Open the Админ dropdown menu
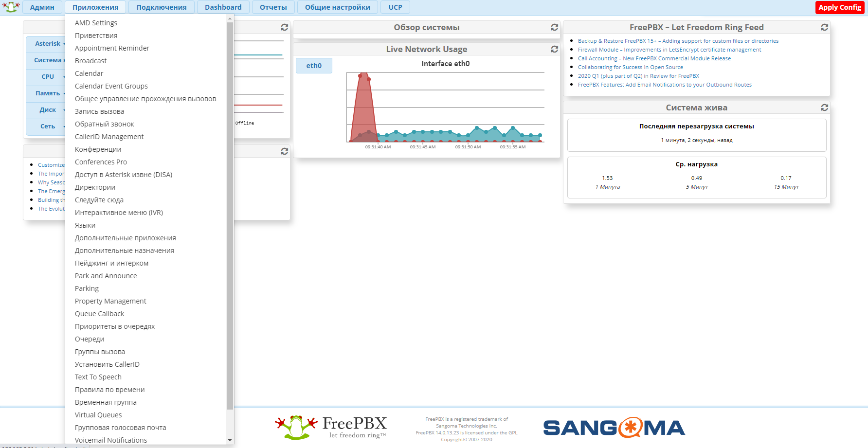The width and height of the screenshot is (868, 448). click(42, 7)
